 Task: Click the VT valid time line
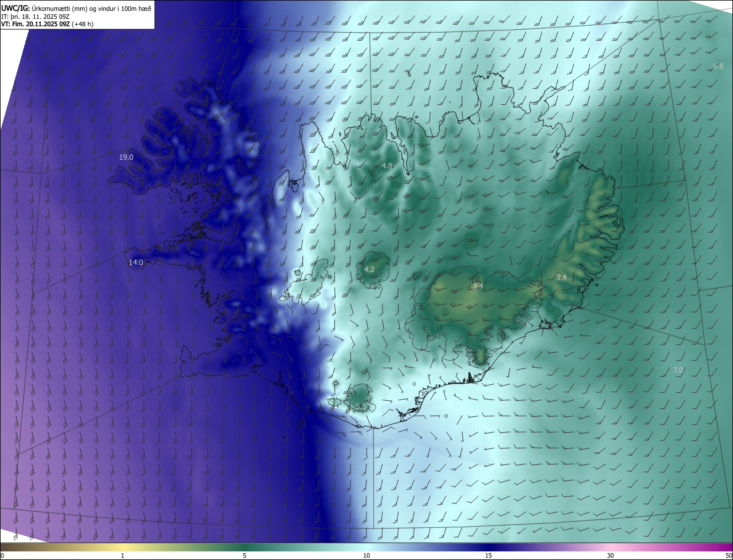point(46,25)
